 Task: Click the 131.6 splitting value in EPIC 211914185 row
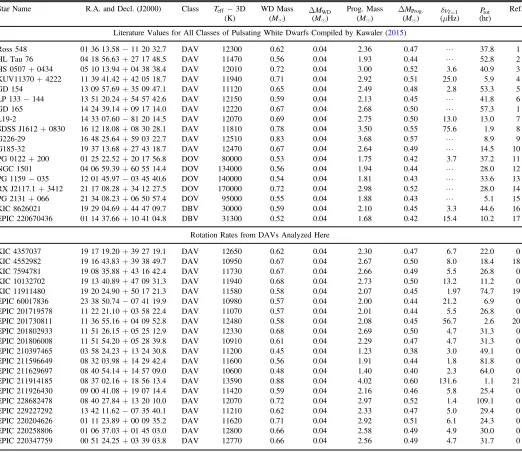pos(448,381)
